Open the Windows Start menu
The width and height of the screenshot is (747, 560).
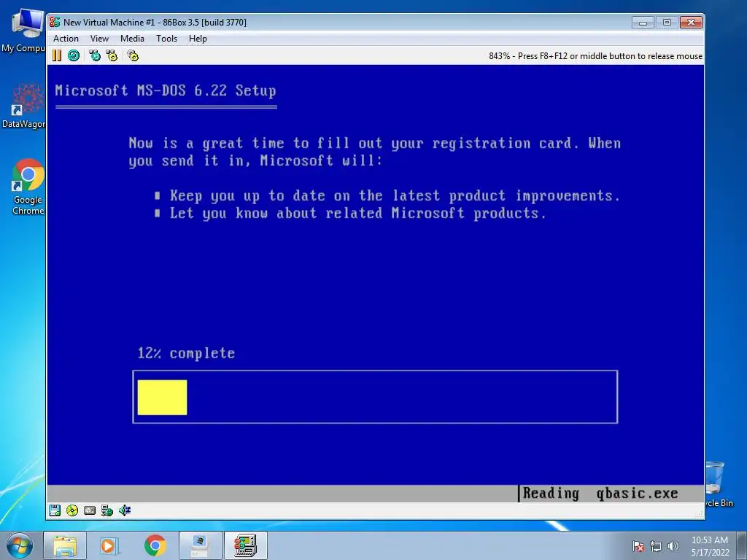click(x=20, y=545)
